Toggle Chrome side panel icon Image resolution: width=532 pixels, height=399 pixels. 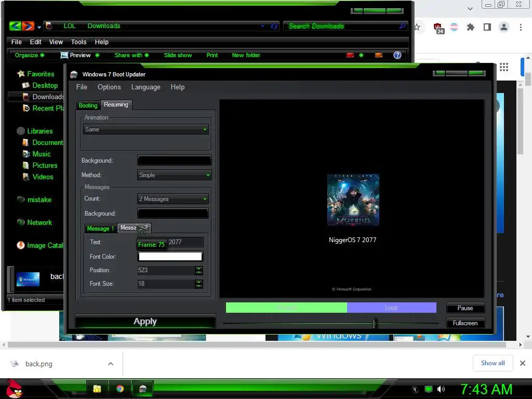487,27
